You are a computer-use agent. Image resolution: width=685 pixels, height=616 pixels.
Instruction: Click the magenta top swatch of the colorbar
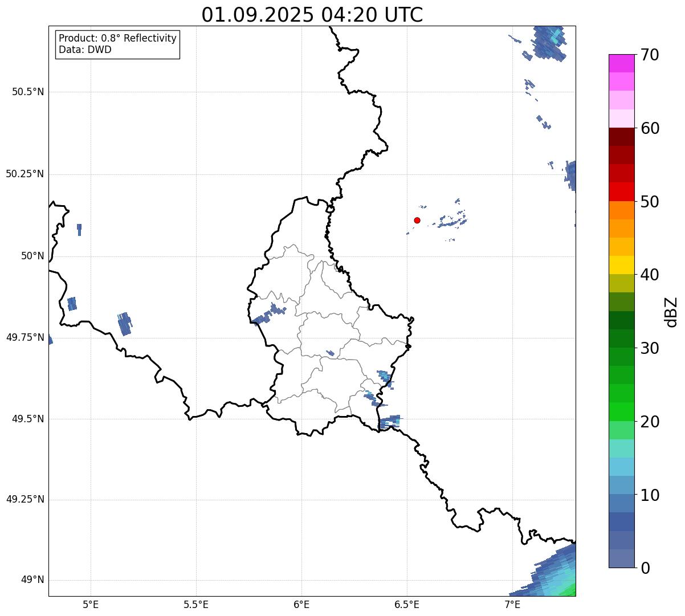click(x=621, y=63)
